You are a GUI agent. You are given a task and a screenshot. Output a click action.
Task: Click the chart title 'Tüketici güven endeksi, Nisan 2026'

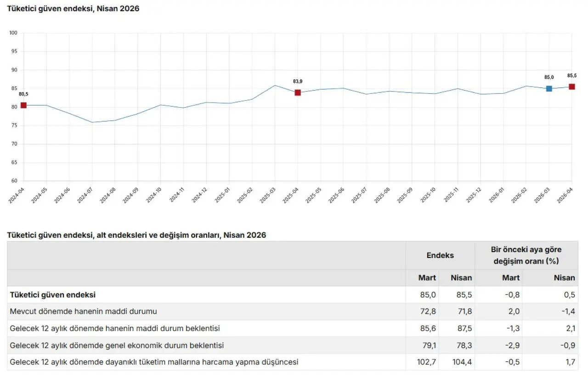[73, 9]
